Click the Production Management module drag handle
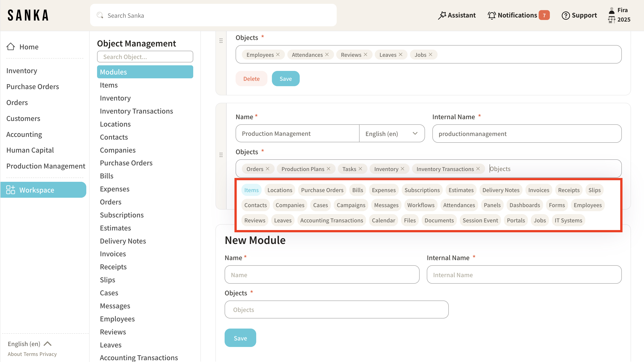 coord(221,155)
